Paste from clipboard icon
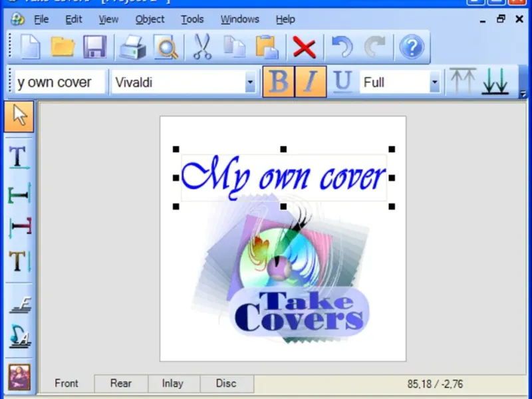 [x=267, y=47]
